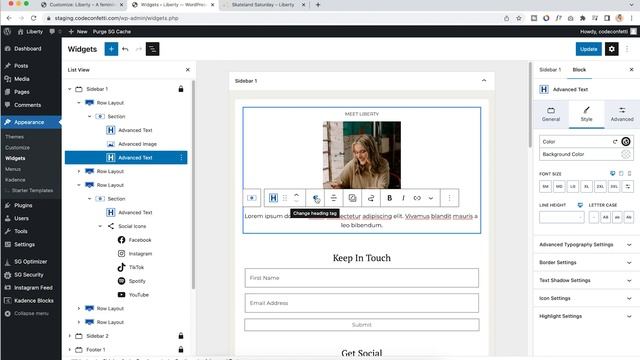Choose SM font size preset
640x360 pixels.
click(546, 187)
